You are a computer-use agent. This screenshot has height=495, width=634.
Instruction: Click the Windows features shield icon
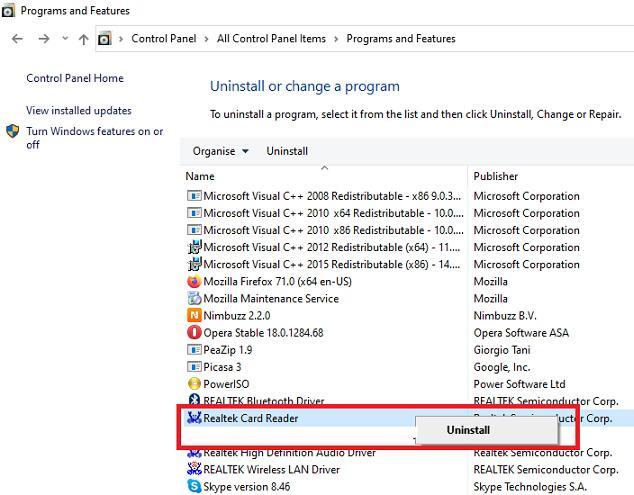click(x=13, y=132)
